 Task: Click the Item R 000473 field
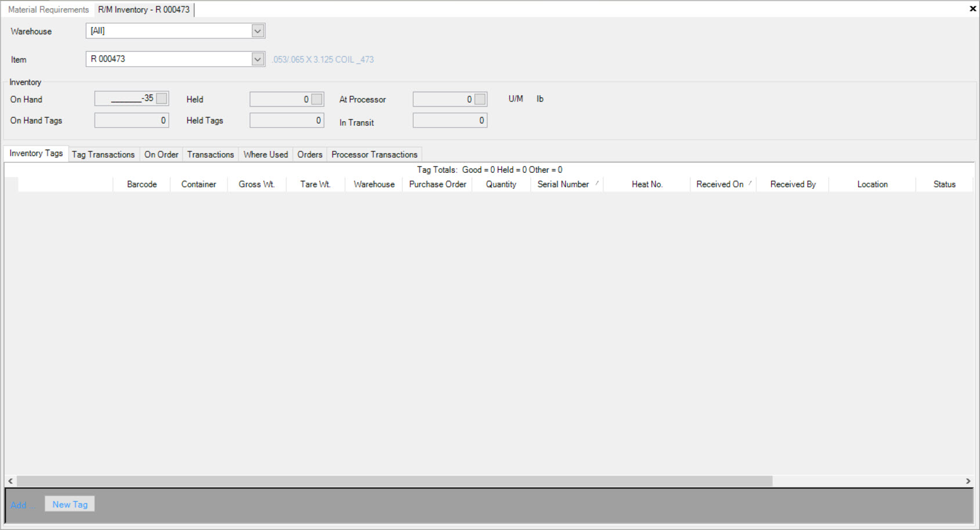coord(175,59)
